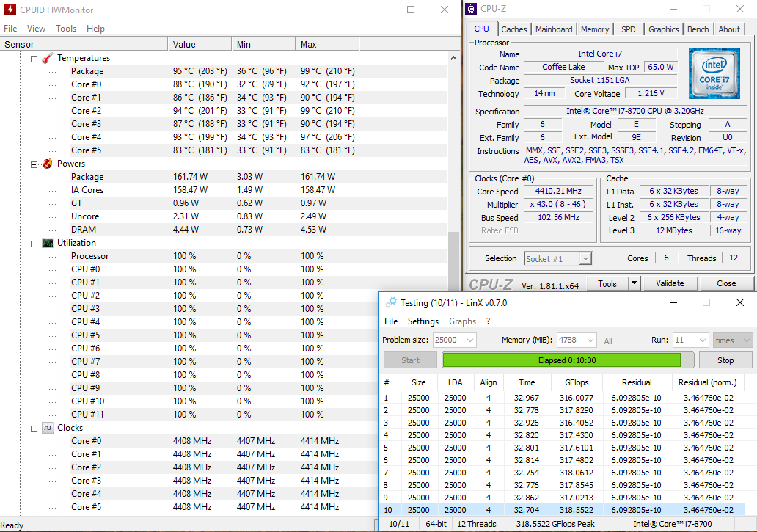Switch to the SPD tab in CPU-Z
Screen dimensions: 757x532
[x=629, y=29]
